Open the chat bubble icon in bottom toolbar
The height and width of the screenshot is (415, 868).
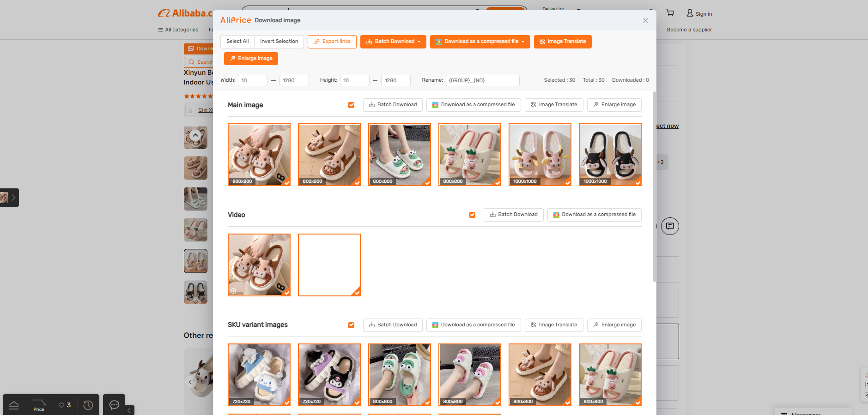[114, 405]
